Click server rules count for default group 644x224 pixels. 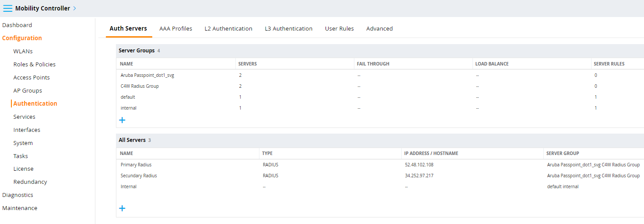click(596, 97)
